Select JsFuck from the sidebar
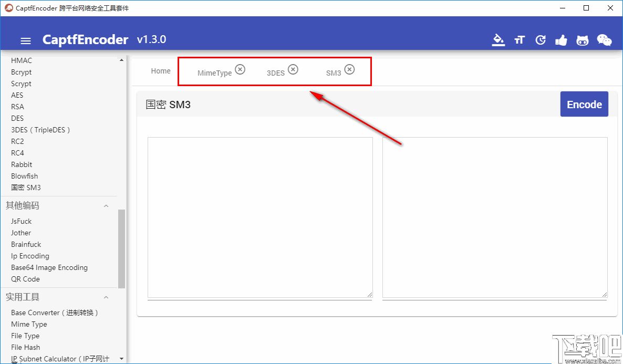This screenshot has height=364, width=623. tap(21, 221)
